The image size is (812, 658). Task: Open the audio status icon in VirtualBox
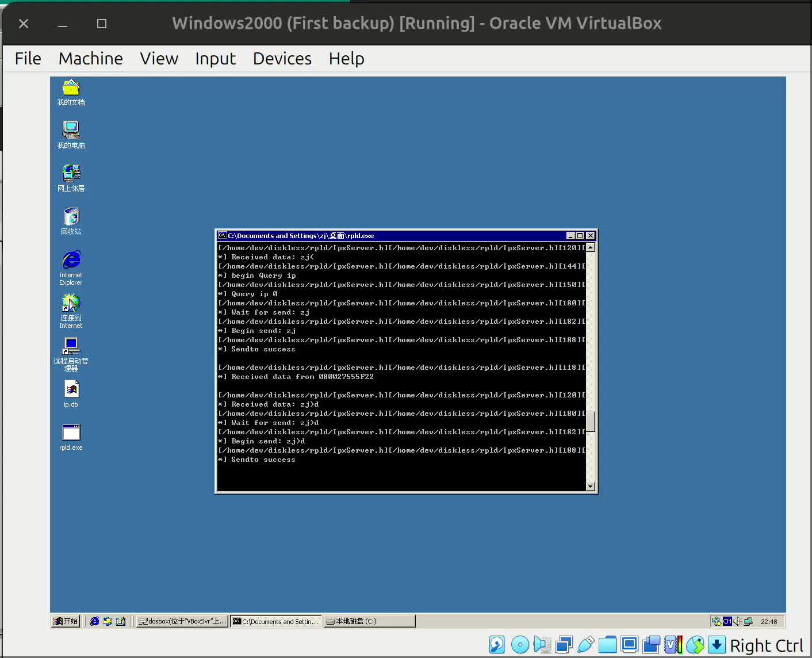(x=542, y=645)
